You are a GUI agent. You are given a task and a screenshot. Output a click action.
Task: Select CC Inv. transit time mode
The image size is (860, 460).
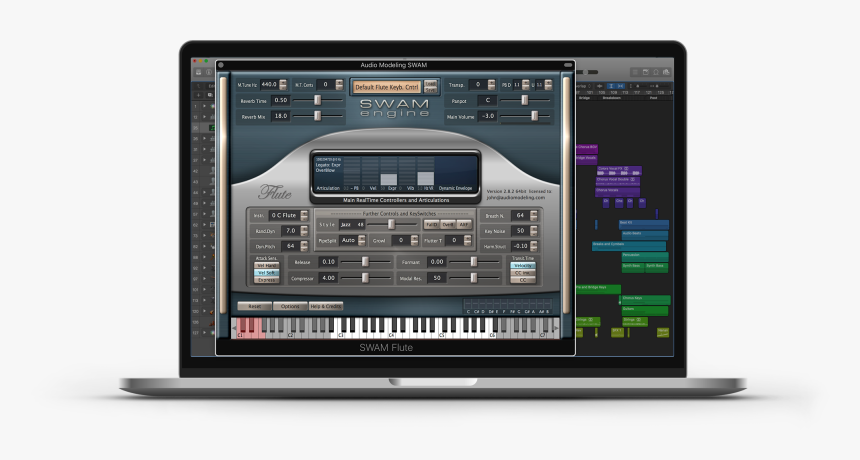[x=523, y=272]
